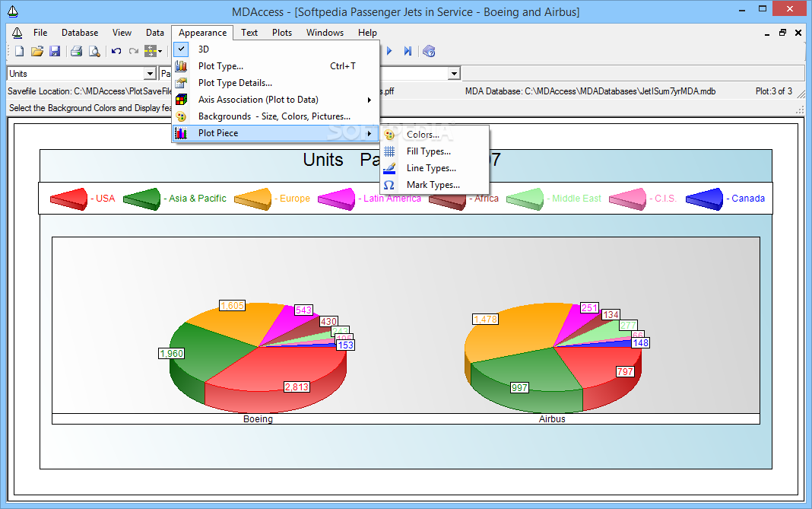Screen dimensions: 812x509
Task: Open the Text menu
Action: point(249,33)
